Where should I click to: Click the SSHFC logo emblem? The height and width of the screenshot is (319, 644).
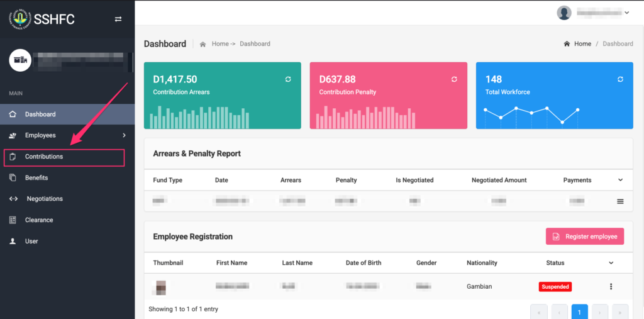pyautogui.click(x=20, y=19)
